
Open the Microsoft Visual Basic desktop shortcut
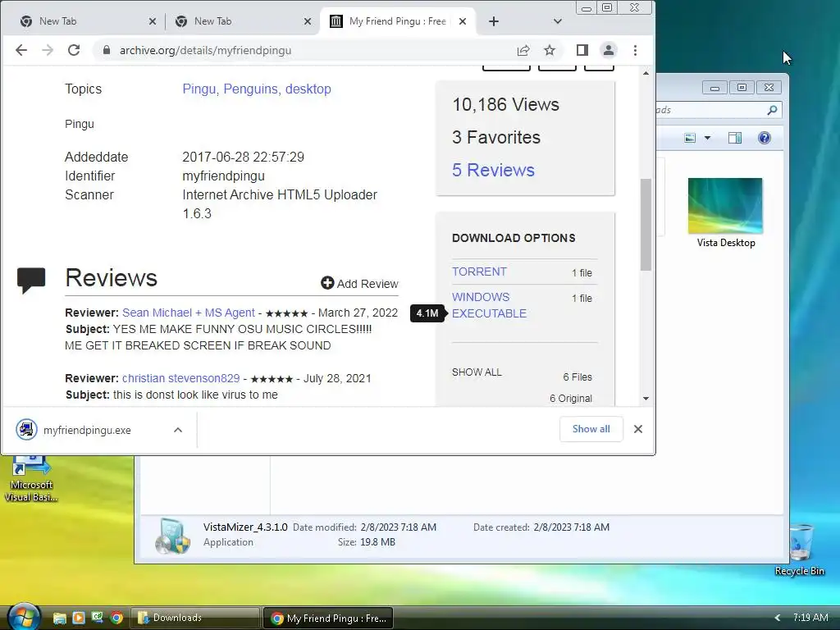click(x=31, y=478)
